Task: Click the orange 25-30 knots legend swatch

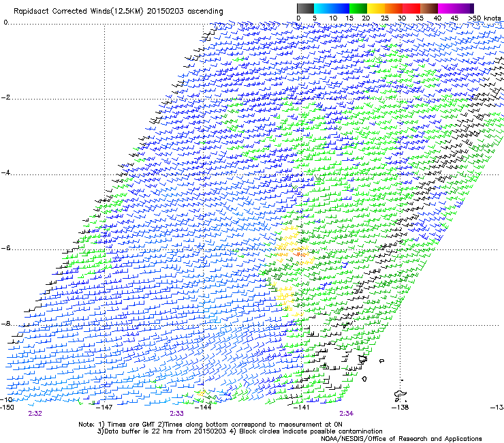Action: (394, 8)
